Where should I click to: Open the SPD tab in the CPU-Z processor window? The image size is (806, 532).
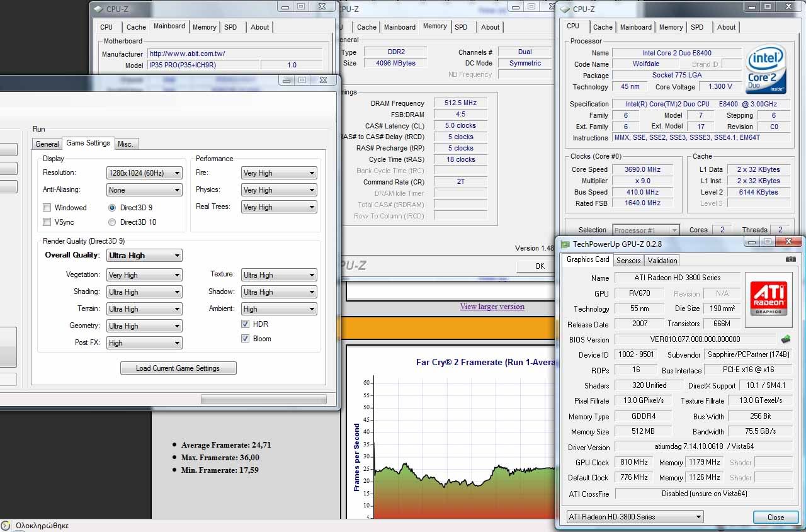697,27
